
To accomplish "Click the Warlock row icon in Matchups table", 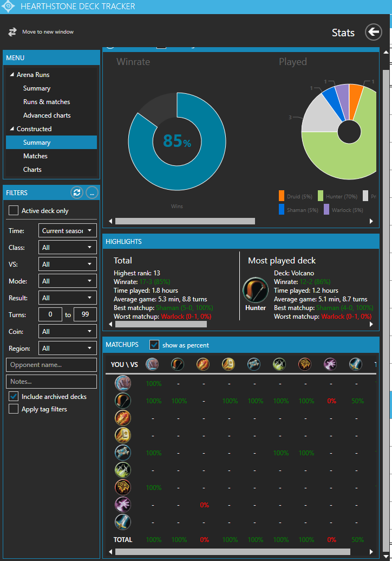I will pyautogui.click(x=123, y=505).
